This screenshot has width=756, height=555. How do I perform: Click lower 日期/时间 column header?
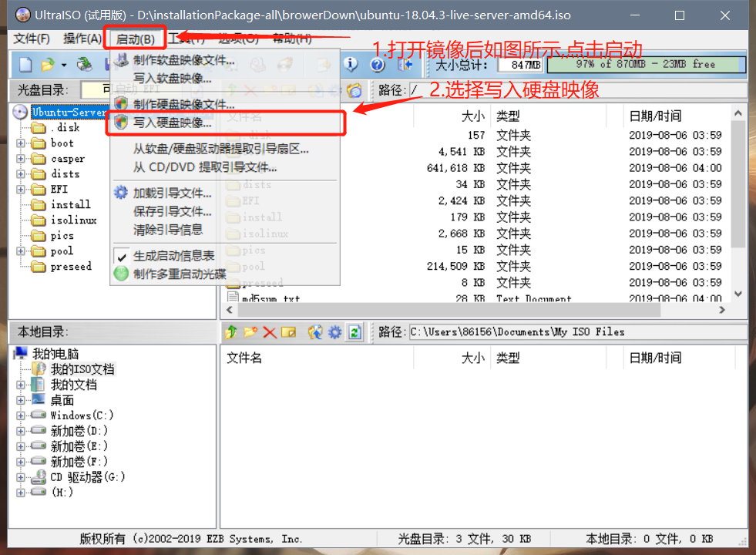tap(678, 358)
